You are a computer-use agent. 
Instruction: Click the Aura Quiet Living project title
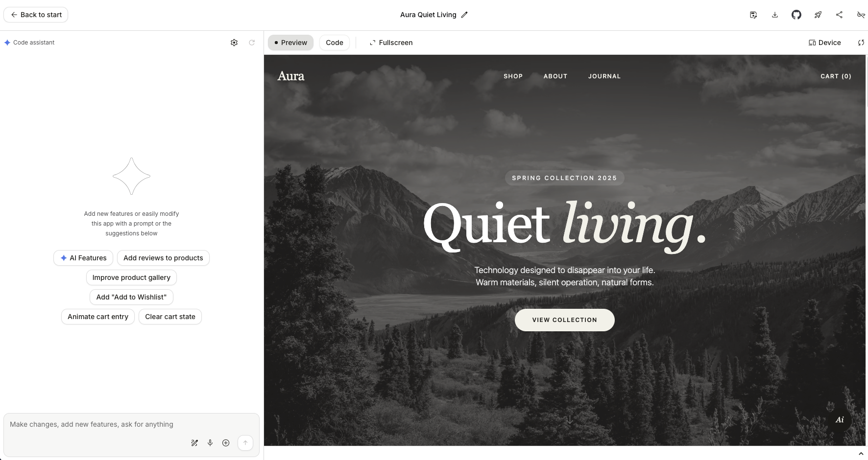428,15
